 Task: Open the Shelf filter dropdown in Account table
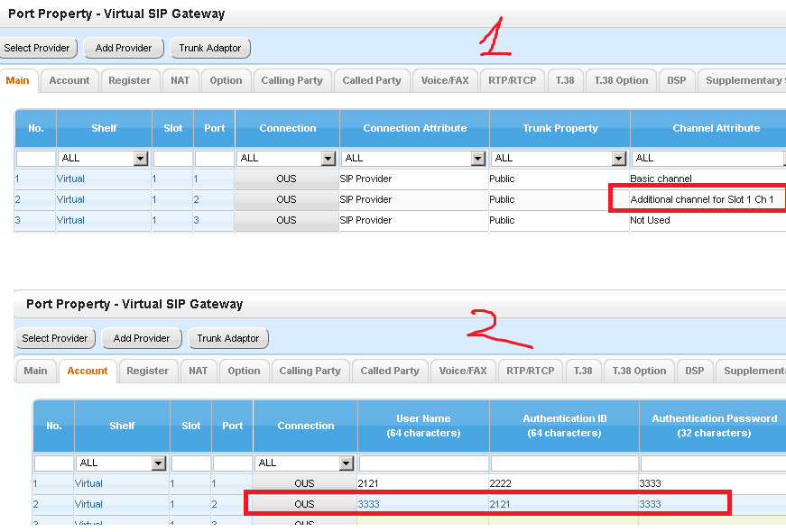(121, 463)
